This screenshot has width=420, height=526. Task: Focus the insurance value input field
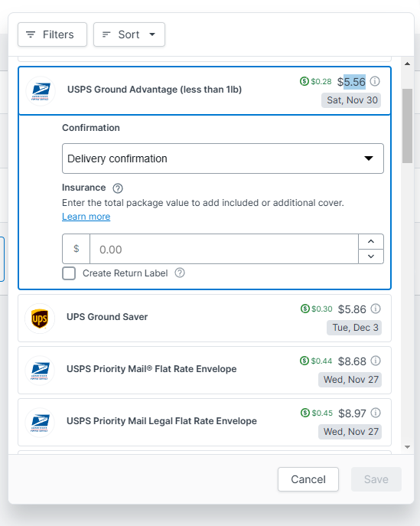pos(224,250)
